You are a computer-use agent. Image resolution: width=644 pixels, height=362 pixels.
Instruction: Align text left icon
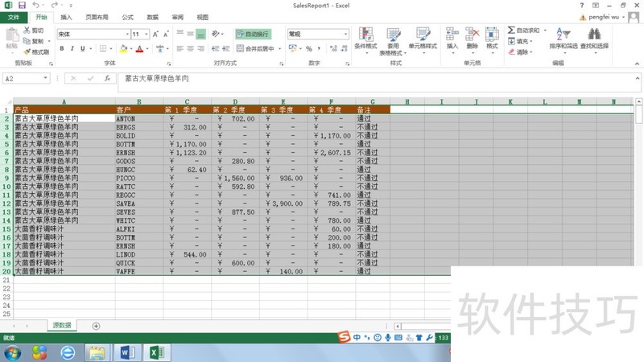pos(180,48)
